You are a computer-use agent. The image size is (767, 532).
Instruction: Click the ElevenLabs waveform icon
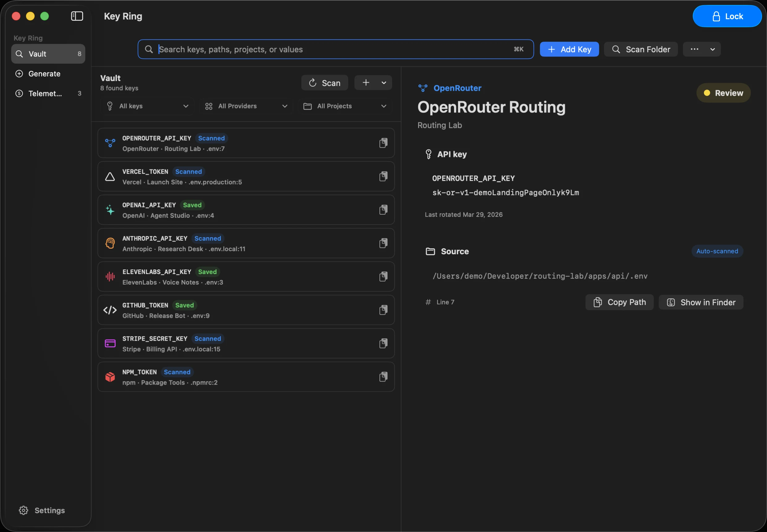[x=110, y=277]
